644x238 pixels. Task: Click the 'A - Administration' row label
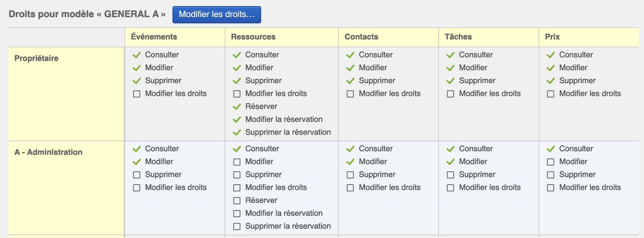[48, 152]
